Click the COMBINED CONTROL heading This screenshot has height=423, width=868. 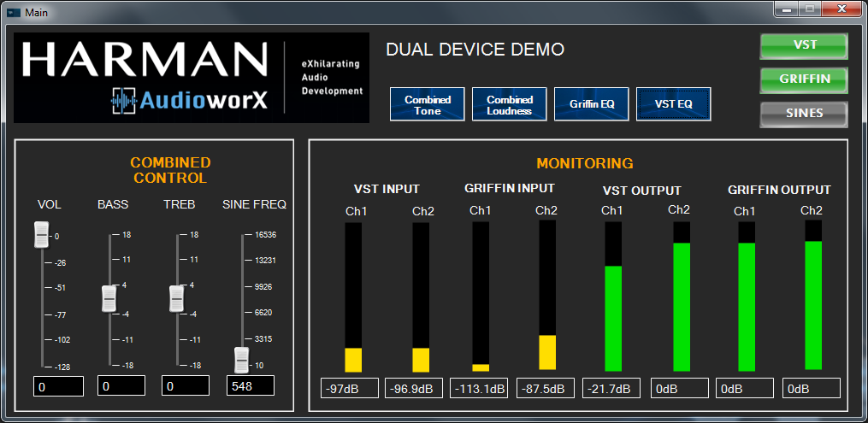tap(170, 170)
